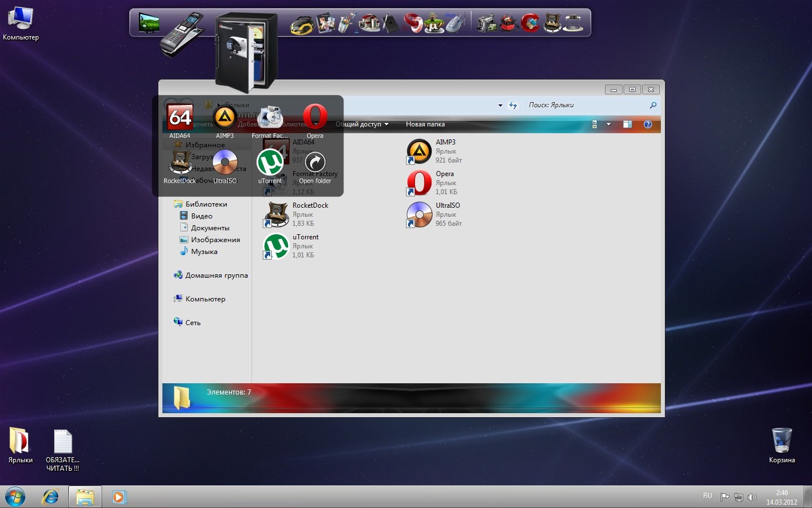Click the remote control icon in the dock
The image size is (812, 508).
pos(183,34)
